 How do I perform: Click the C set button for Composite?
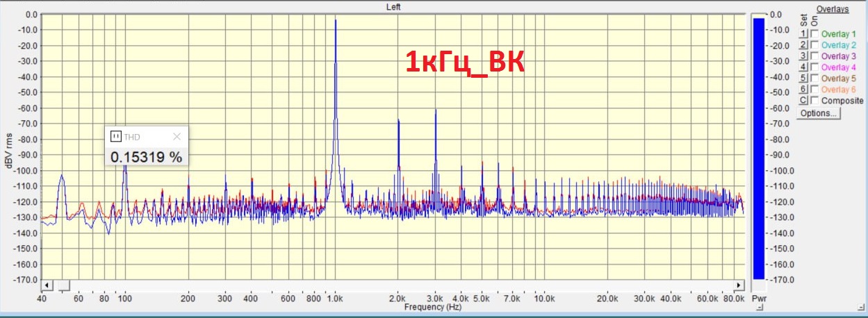[803, 101]
